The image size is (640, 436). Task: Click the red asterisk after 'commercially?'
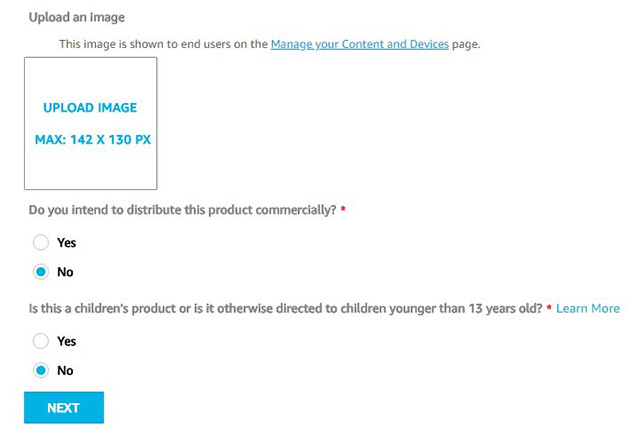(343, 209)
